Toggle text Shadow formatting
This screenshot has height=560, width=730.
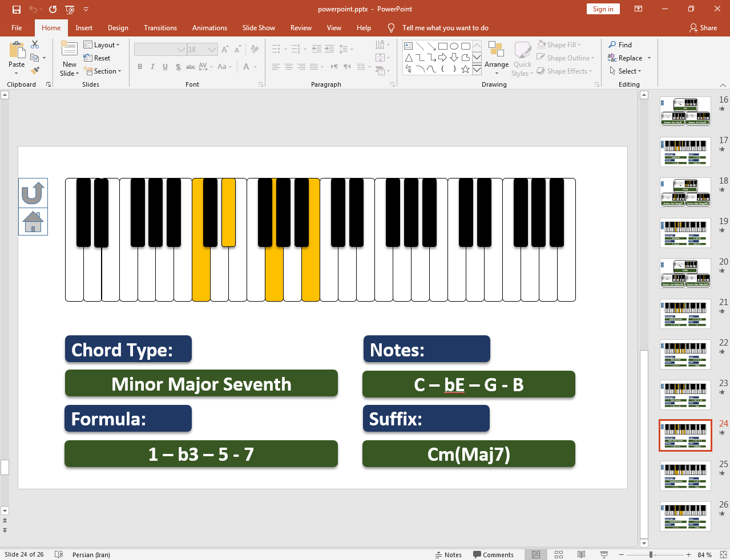coord(178,67)
